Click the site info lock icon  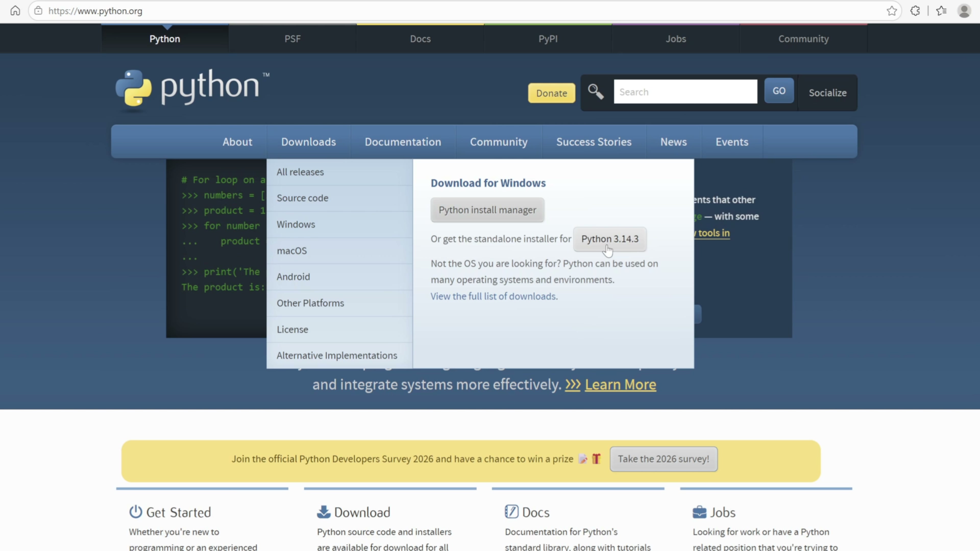[x=39, y=11]
